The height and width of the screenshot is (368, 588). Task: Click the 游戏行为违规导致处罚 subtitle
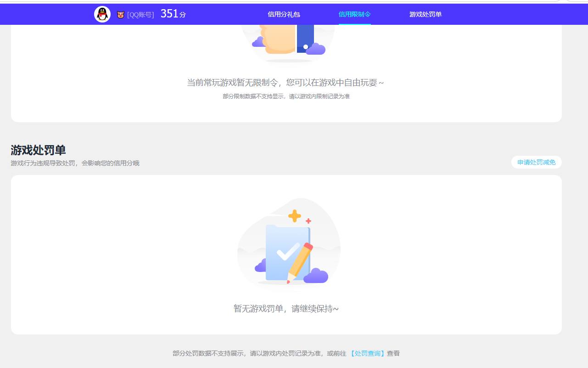point(75,163)
